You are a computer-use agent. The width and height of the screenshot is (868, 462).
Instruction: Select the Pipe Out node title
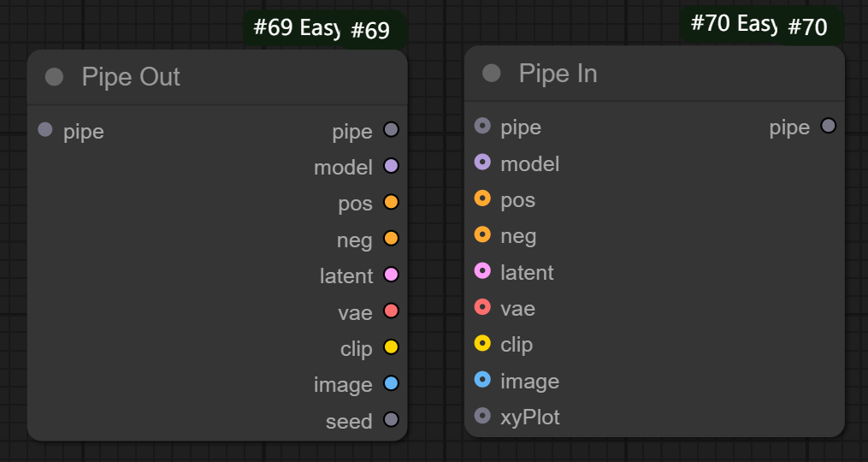coord(131,77)
